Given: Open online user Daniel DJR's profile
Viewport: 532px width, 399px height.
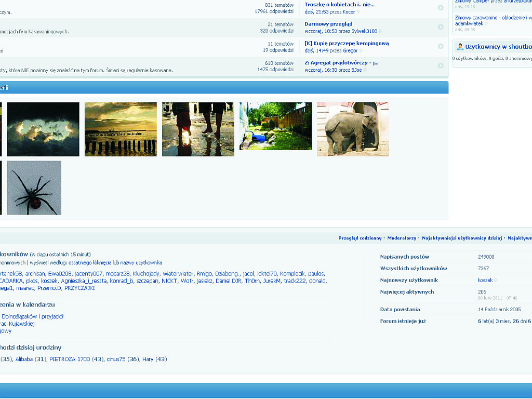Looking at the screenshot, I should 229,281.
